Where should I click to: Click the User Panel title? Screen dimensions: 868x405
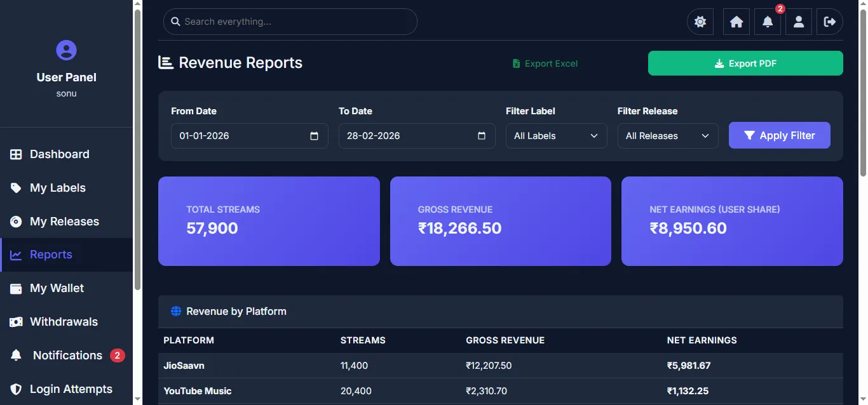coord(66,77)
